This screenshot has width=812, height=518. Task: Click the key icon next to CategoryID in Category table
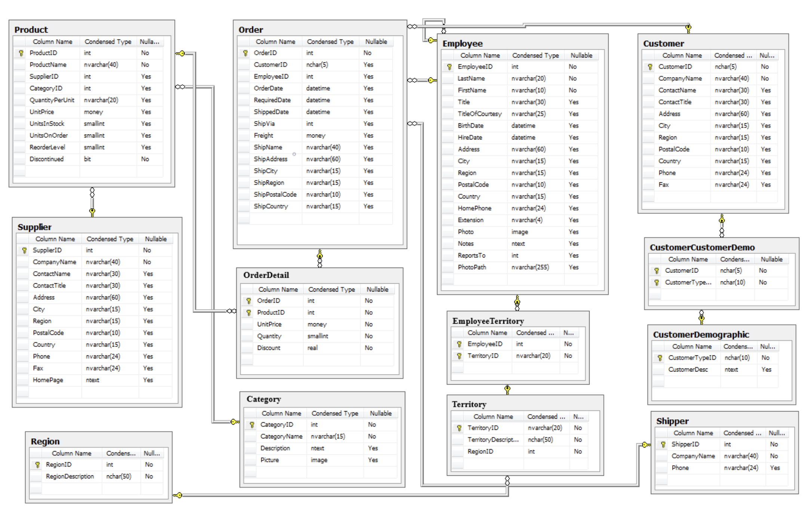(x=252, y=425)
